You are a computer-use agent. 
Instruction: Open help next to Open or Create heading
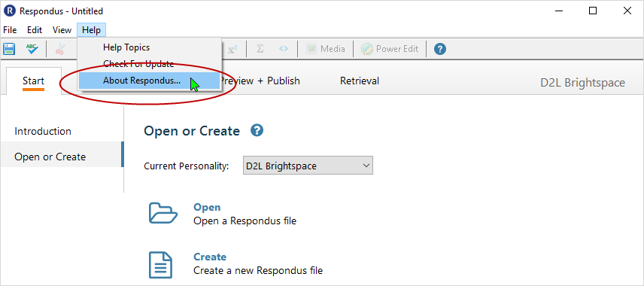[257, 131]
